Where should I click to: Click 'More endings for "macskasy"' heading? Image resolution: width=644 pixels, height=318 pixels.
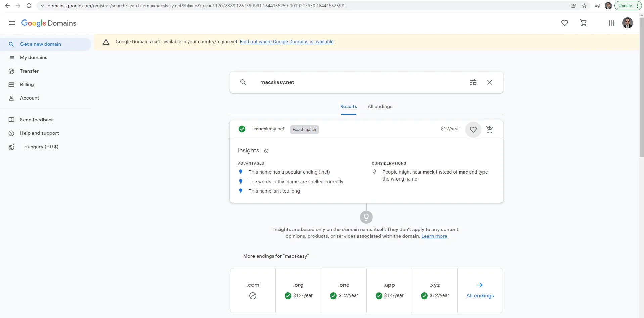click(276, 256)
